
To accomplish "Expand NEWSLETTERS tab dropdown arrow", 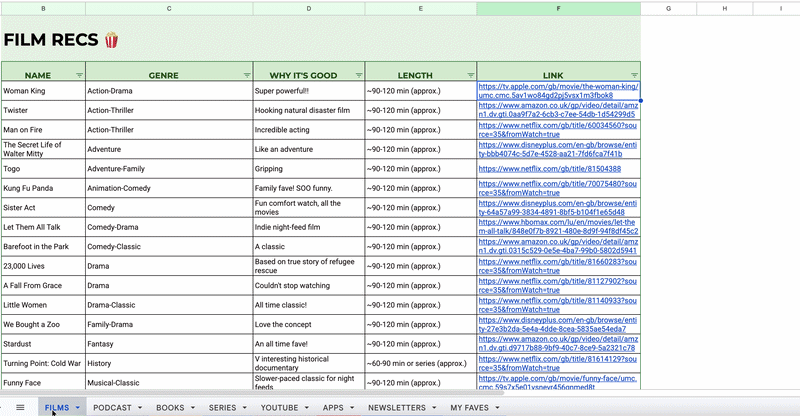I will tap(434, 408).
